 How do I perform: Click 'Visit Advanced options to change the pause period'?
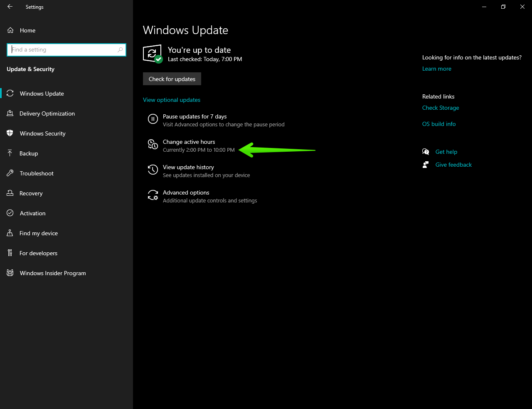(x=224, y=125)
